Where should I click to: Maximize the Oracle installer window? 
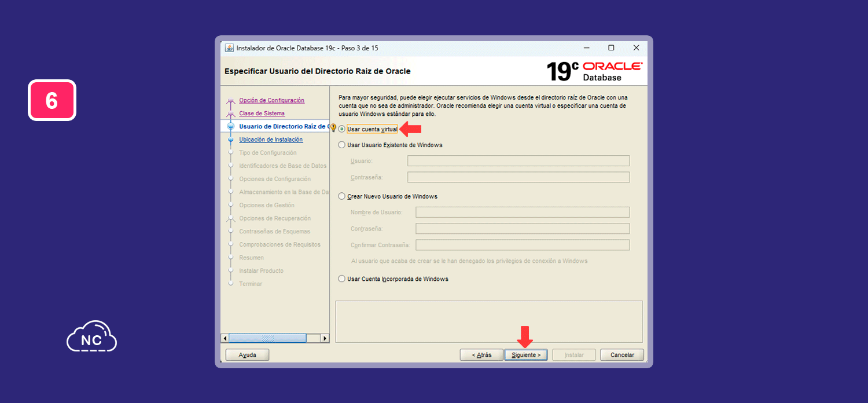(x=611, y=48)
